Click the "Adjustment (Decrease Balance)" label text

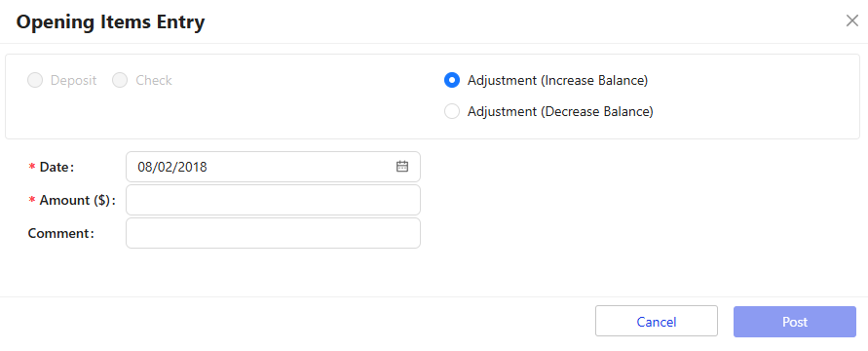click(x=560, y=111)
